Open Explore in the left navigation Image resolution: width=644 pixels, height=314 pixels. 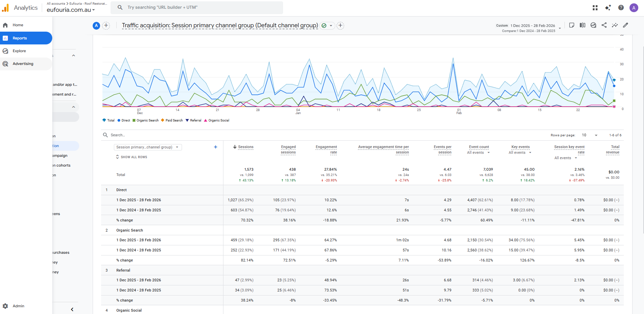pos(26,51)
